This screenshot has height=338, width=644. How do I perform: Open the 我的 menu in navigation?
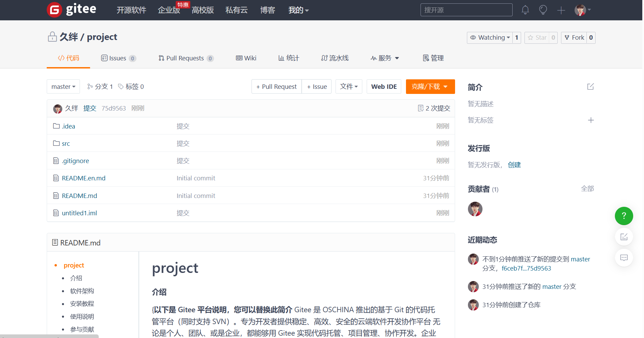[x=298, y=10]
